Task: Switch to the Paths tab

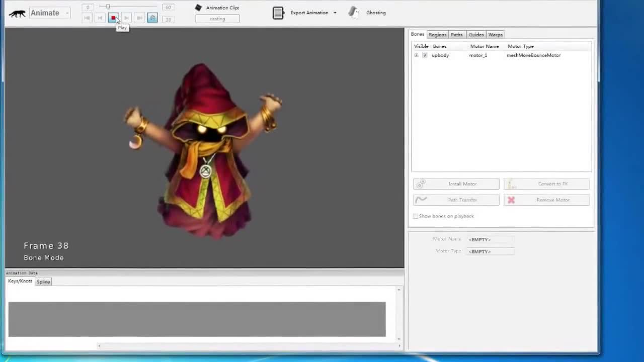Action: click(x=456, y=35)
